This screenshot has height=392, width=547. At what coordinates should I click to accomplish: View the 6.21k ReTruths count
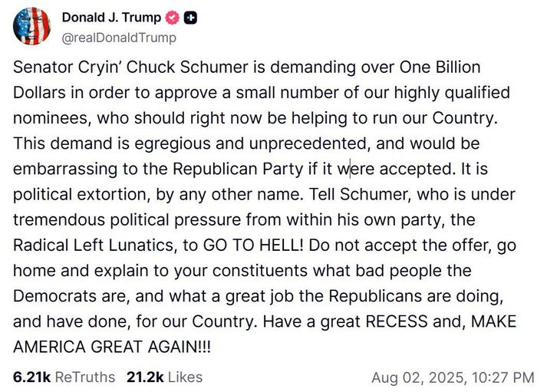tap(64, 377)
